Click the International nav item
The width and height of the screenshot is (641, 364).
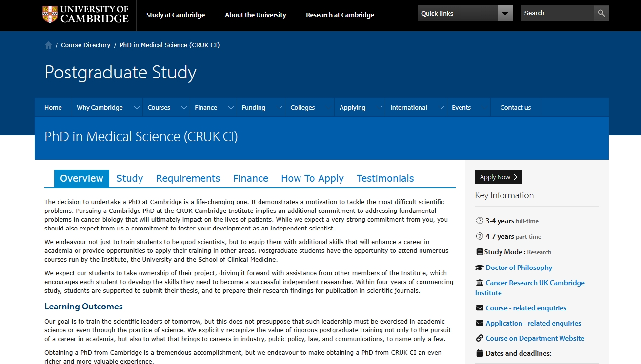[x=409, y=108]
